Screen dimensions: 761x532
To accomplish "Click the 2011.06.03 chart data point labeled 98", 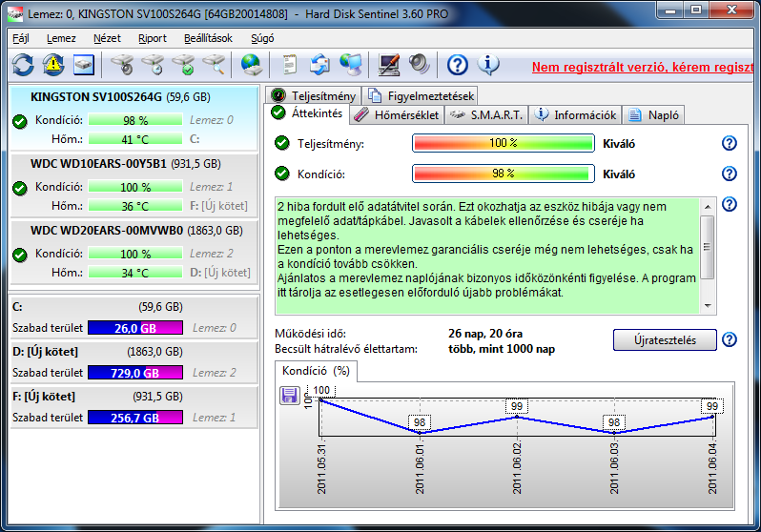I will point(614,432).
